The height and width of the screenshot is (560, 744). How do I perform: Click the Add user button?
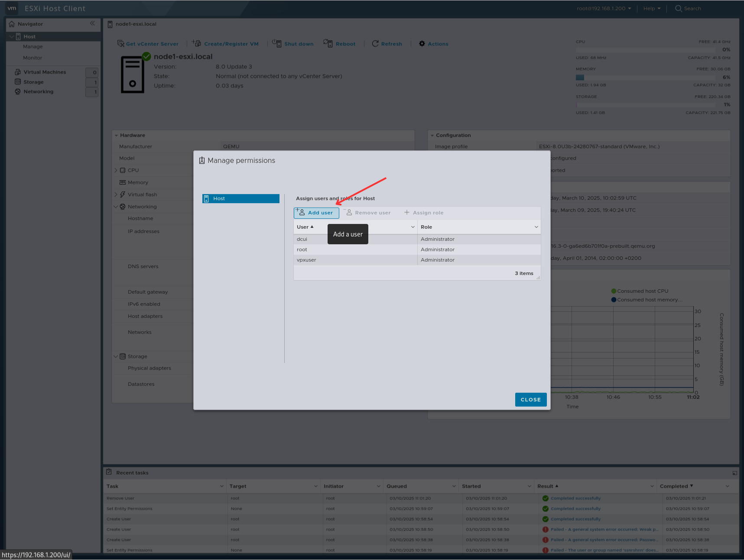coord(316,213)
